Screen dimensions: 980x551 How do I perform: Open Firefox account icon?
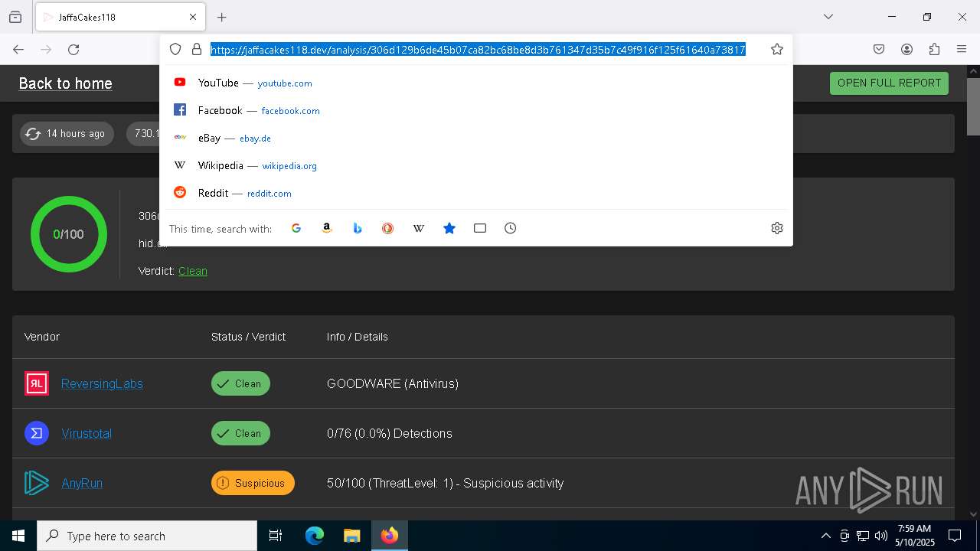906,49
